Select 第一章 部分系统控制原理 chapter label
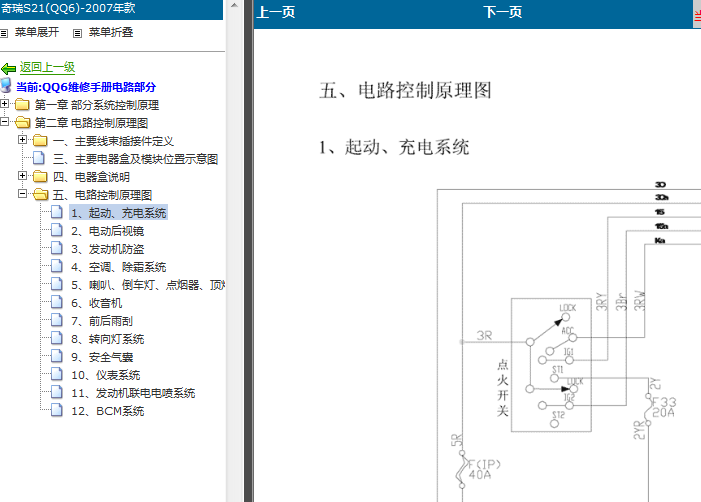Viewport: 701px width, 502px height. coord(97,105)
